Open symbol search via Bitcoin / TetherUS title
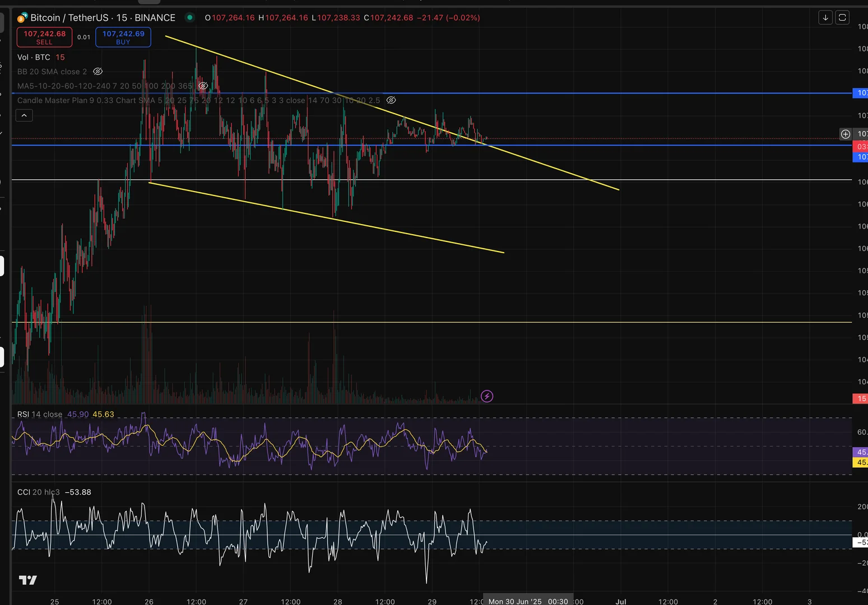The height and width of the screenshot is (605, 868). pos(103,18)
